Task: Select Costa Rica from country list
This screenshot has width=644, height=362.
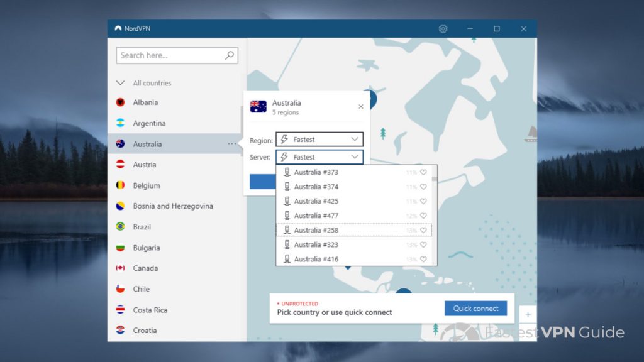Action: click(174, 309)
